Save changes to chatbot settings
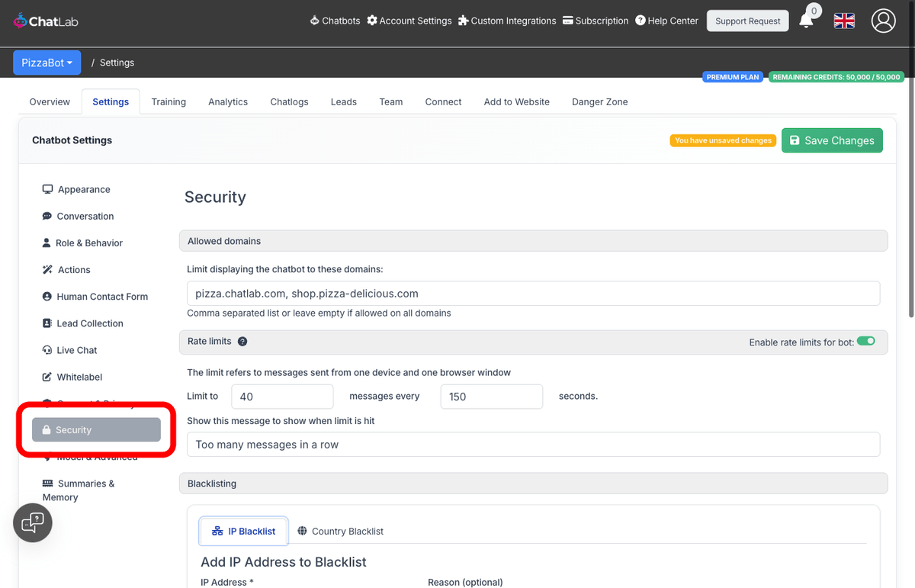 pos(832,140)
